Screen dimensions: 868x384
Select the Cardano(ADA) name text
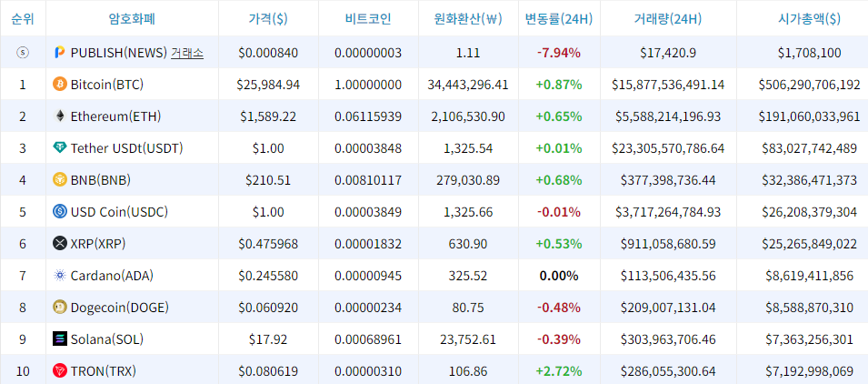[112, 276]
